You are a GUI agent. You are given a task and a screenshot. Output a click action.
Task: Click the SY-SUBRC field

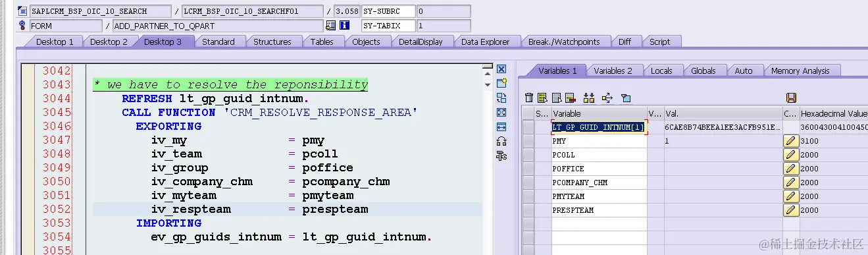(x=389, y=11)
